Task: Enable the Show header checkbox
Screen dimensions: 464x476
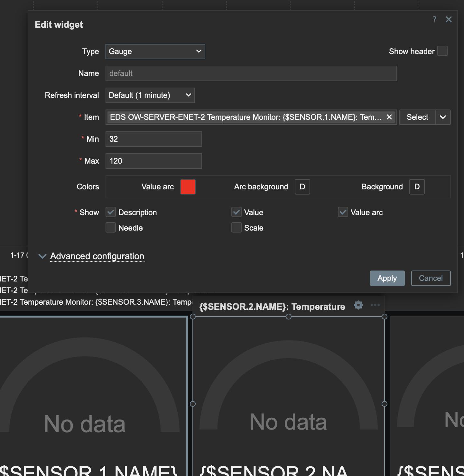Action: click(442, 51)
